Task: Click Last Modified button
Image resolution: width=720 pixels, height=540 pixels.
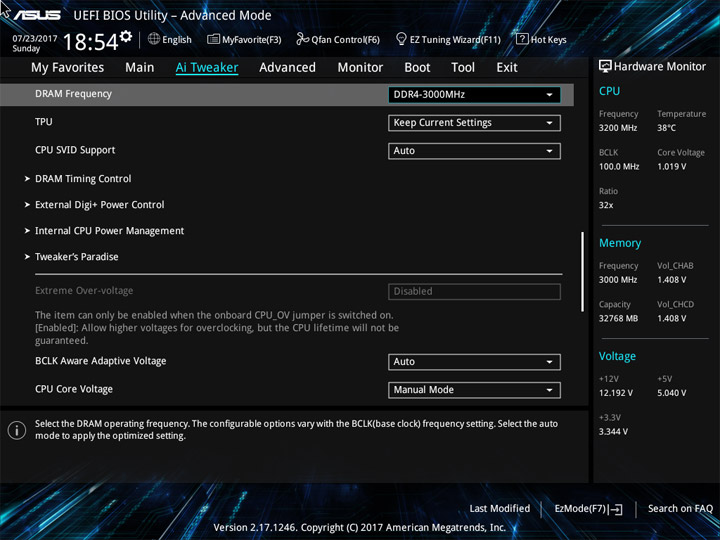Action: tap(500, 509)
